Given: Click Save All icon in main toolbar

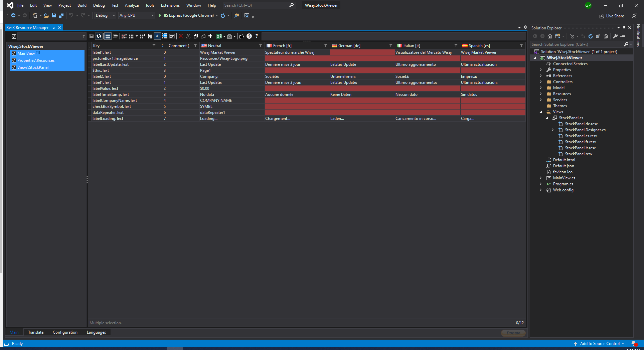Looking at the screenshot, I should [x=61, y=15].
